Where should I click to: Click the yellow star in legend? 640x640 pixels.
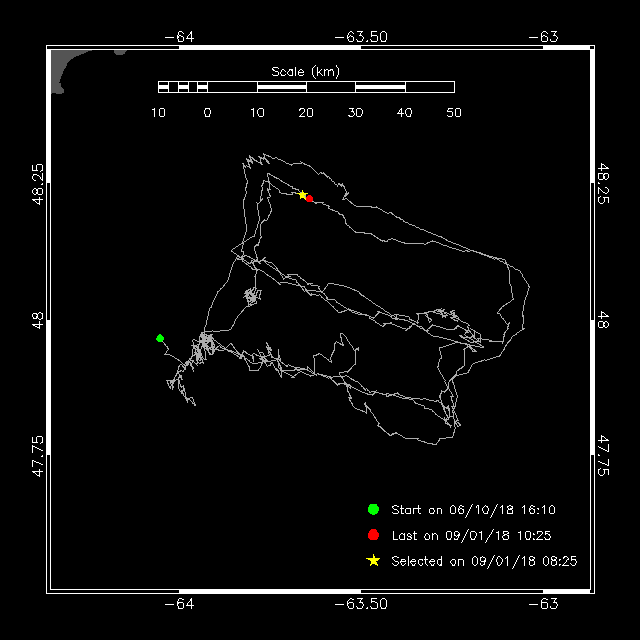coord(373,561)
